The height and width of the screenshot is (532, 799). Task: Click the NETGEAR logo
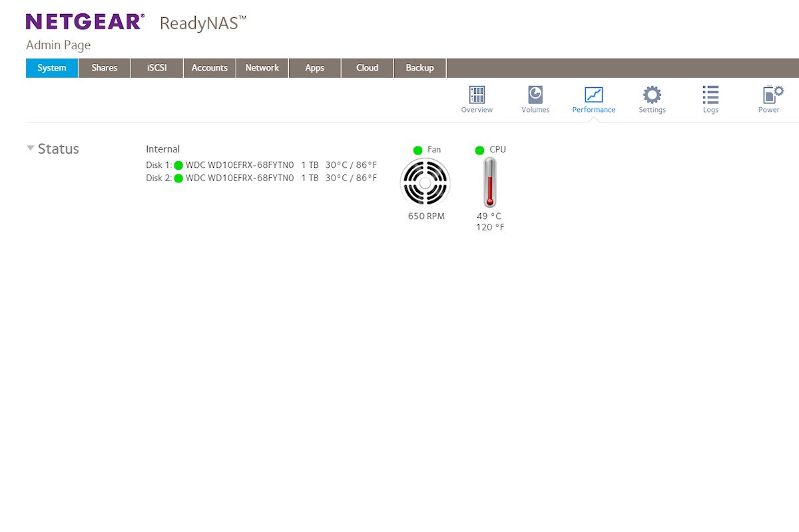[x=85, y=22]
